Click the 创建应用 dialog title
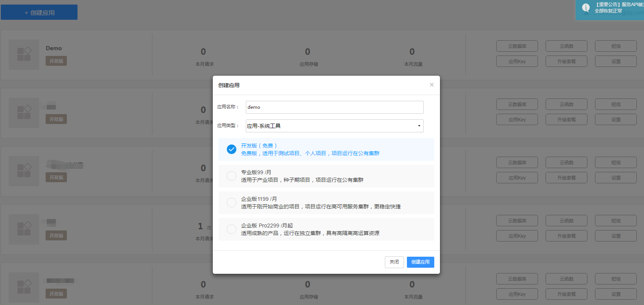The image size is (644, 305). click(x=229, y=85)
